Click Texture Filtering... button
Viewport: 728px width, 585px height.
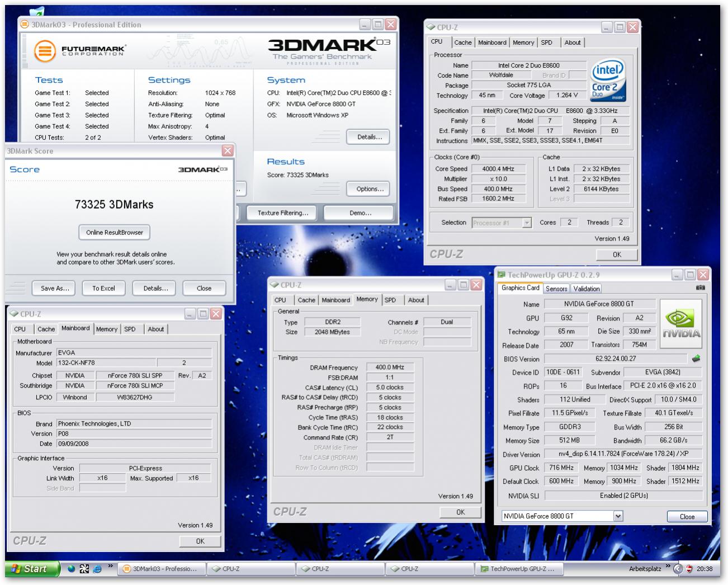pos(283,213)
